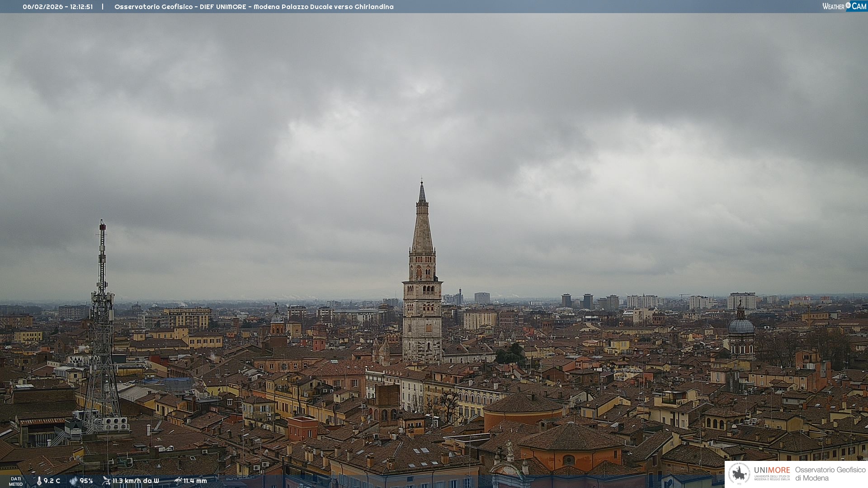Click the 12:12:51 time stamp
The width and height of the screenshot is (868, 488).
point(81,7)
